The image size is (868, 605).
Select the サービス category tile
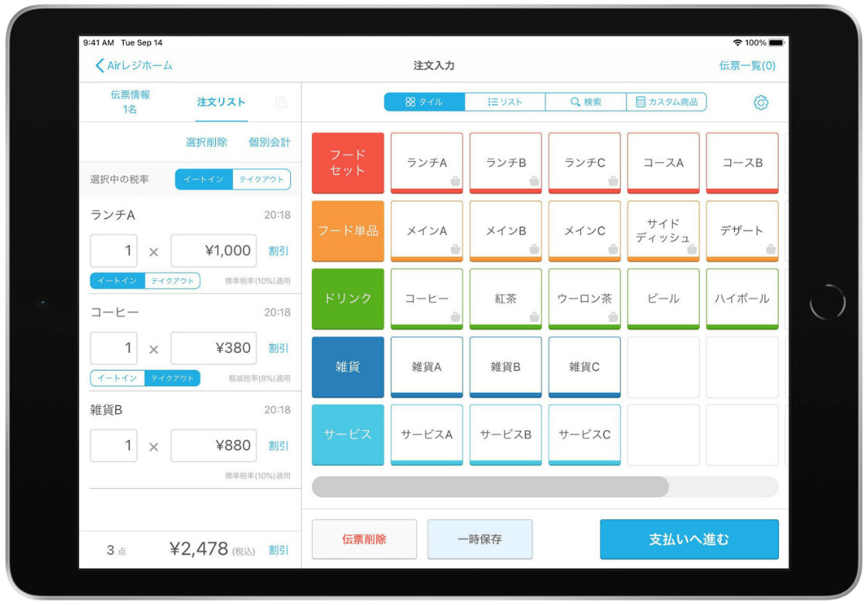[347, 434]
